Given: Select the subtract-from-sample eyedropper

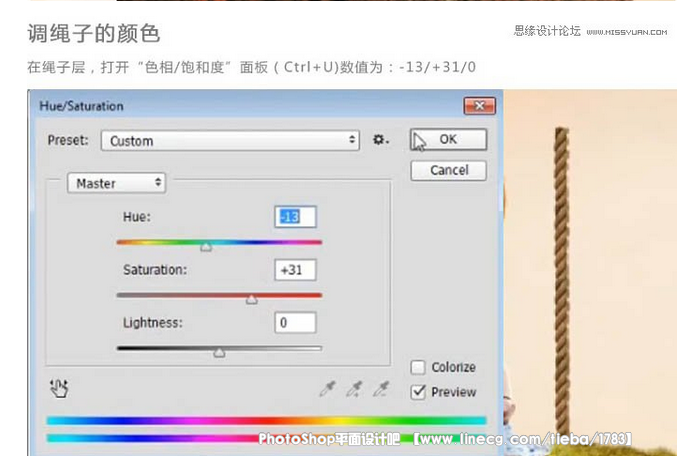Looking at the screenshot, I should coord(381,389).
